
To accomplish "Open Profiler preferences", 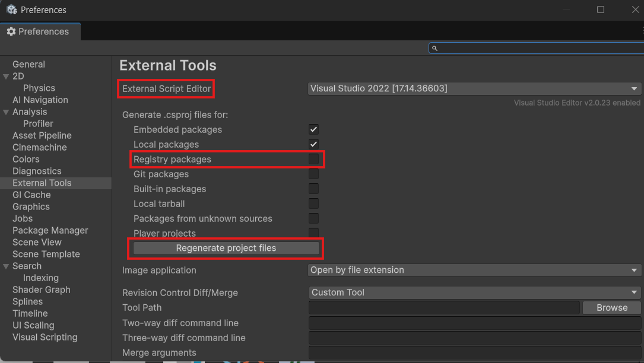I will tap(38, 123).
